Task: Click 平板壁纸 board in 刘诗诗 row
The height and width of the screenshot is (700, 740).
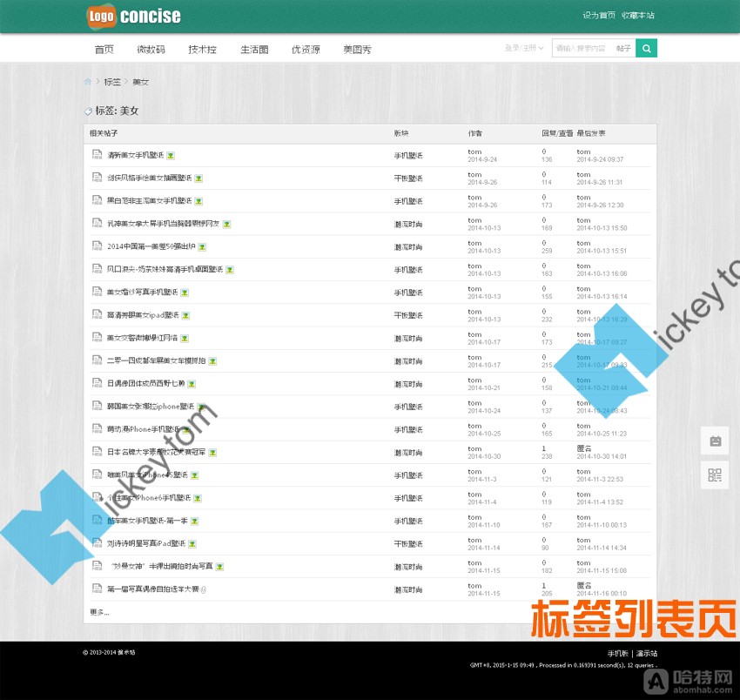Action: 408,544
